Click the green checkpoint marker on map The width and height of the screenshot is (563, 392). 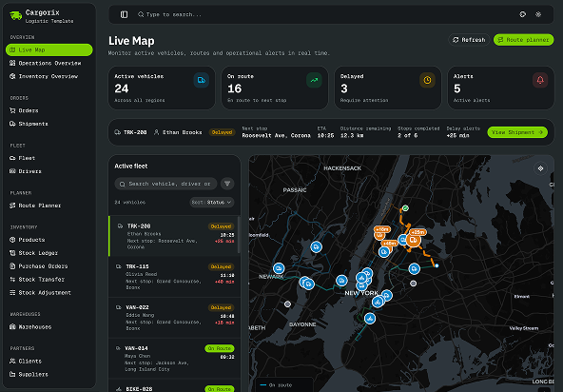(x=405, y=208)
